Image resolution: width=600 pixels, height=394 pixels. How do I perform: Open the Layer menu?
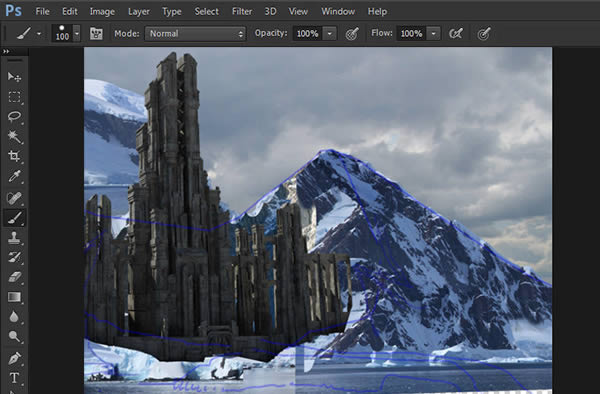[x=139, y=12]
